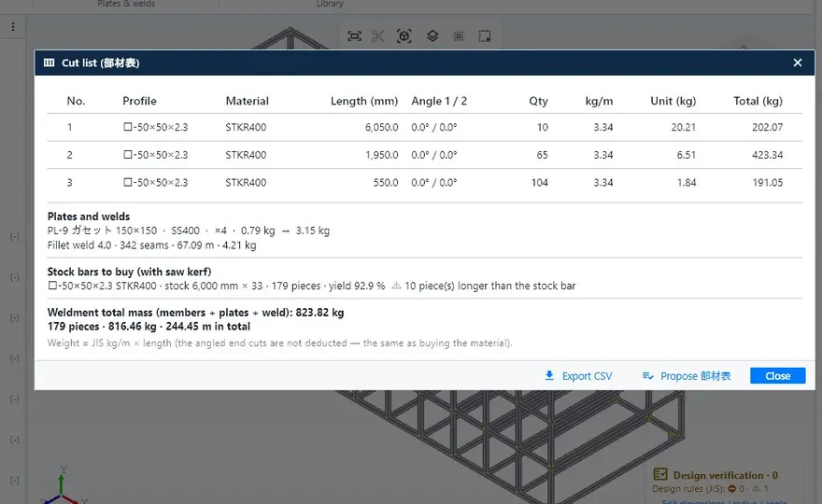Click the scissors cut icon in viewport toolbar
Viewport: 822px width, 504px height.
[378, 36]
